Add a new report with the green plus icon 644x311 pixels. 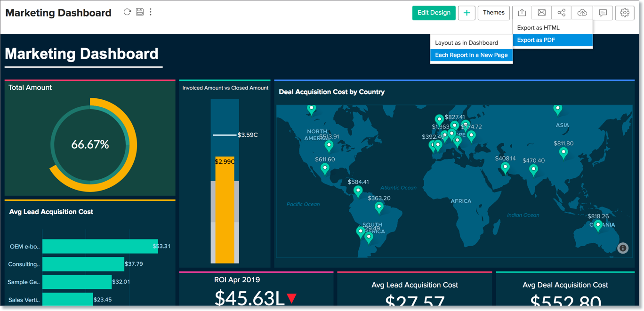coord(467,13)
